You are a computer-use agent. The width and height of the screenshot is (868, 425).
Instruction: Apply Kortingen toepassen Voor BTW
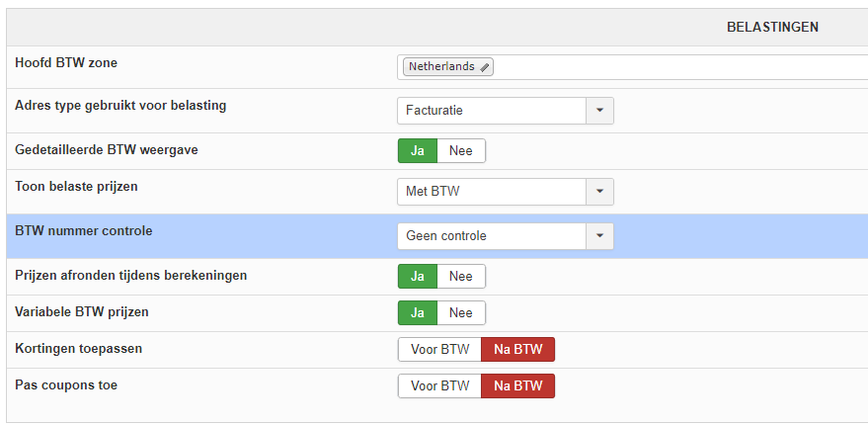[439, 350]
